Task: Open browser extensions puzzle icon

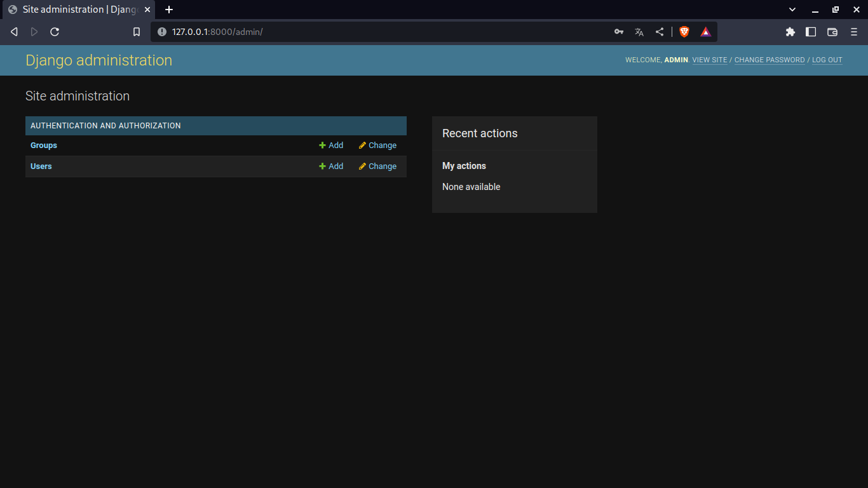Action: coord(790,32)
